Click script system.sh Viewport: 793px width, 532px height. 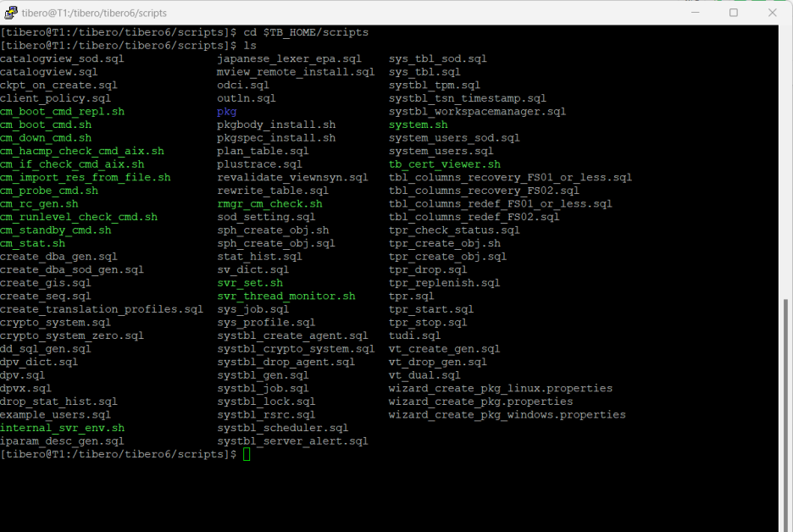(x=418, y=125)
